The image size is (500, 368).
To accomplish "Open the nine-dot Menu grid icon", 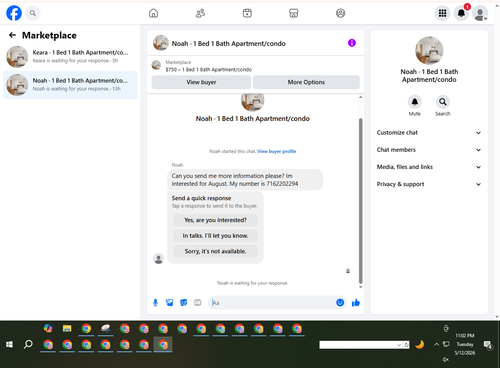I will tap(442, 13).
